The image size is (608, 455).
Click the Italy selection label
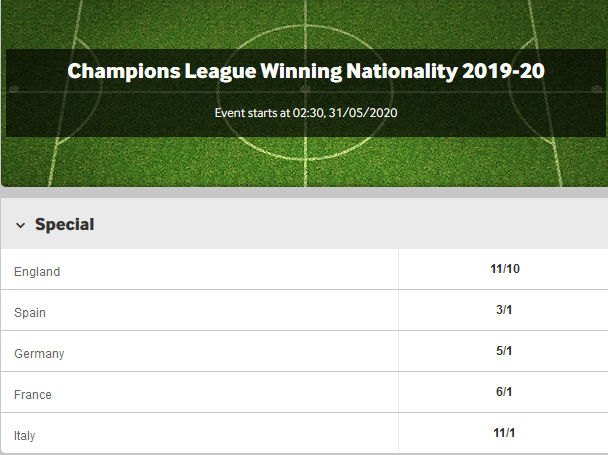pyautogui.click(x=24, y=436)
